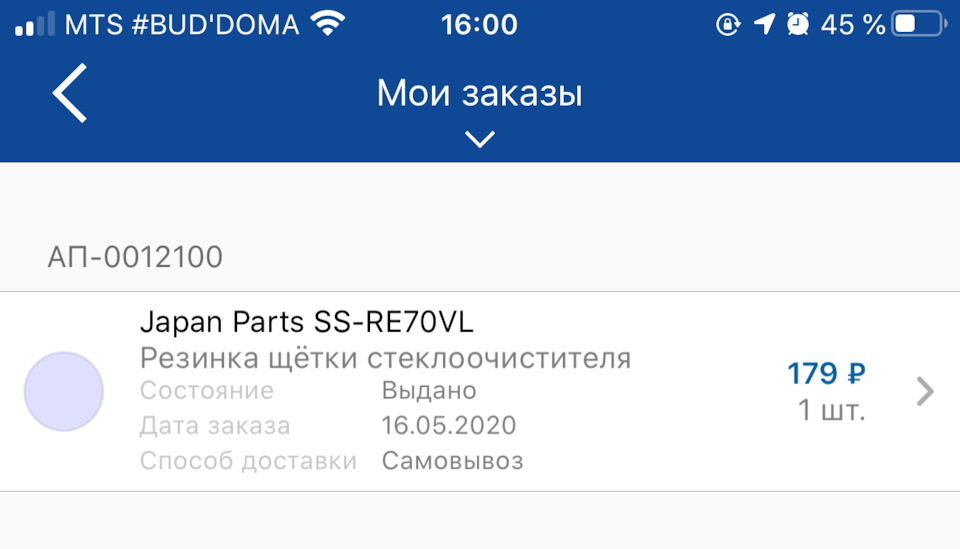Screen dimensions: 960x549
Task: Tap the 1 шт. quantity label
Action: (x=831, y=410)
